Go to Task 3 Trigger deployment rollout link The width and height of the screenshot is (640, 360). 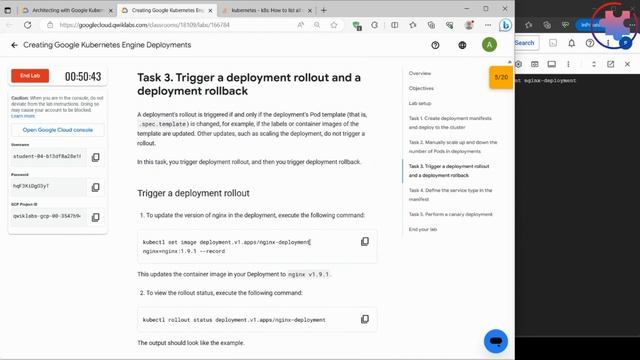tap(449, 171)
